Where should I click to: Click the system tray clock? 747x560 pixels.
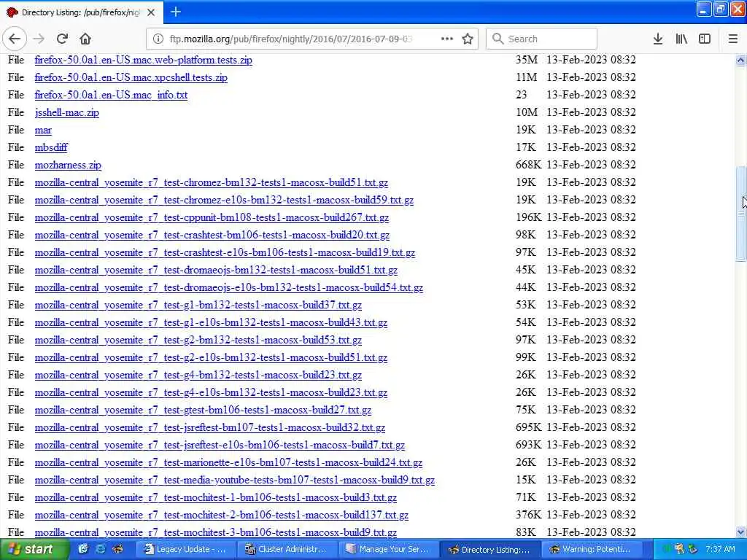720,550
